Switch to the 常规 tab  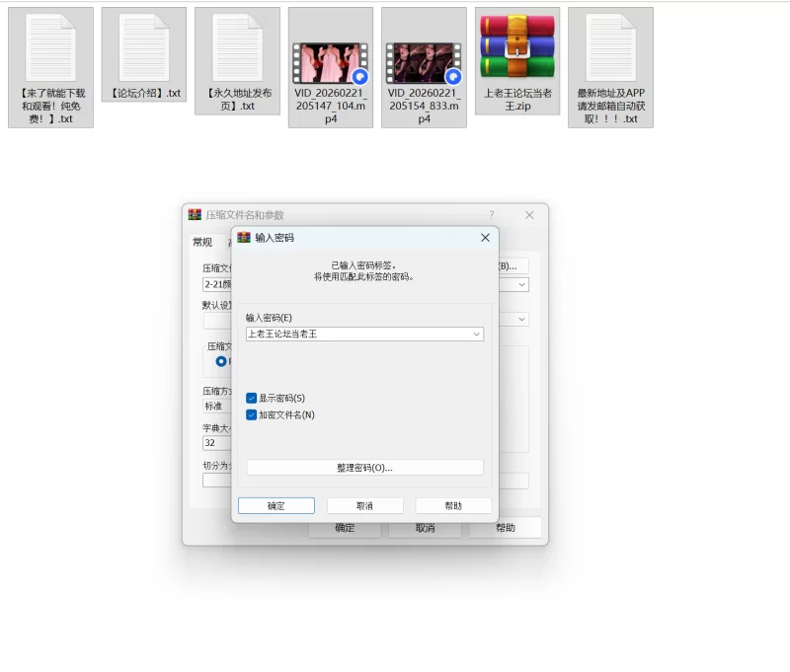point(202,242)
